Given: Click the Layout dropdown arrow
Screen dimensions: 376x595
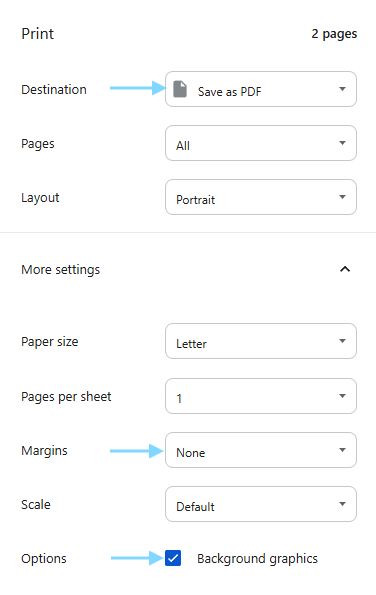Looking at the screenshot, I should pyautogui.click(x=342, y=197).
